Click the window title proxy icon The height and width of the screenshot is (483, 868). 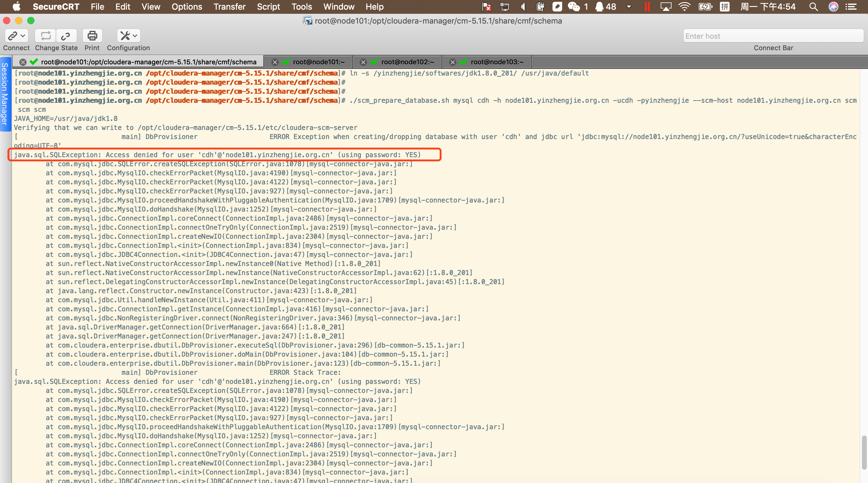(x=307, y=21)
